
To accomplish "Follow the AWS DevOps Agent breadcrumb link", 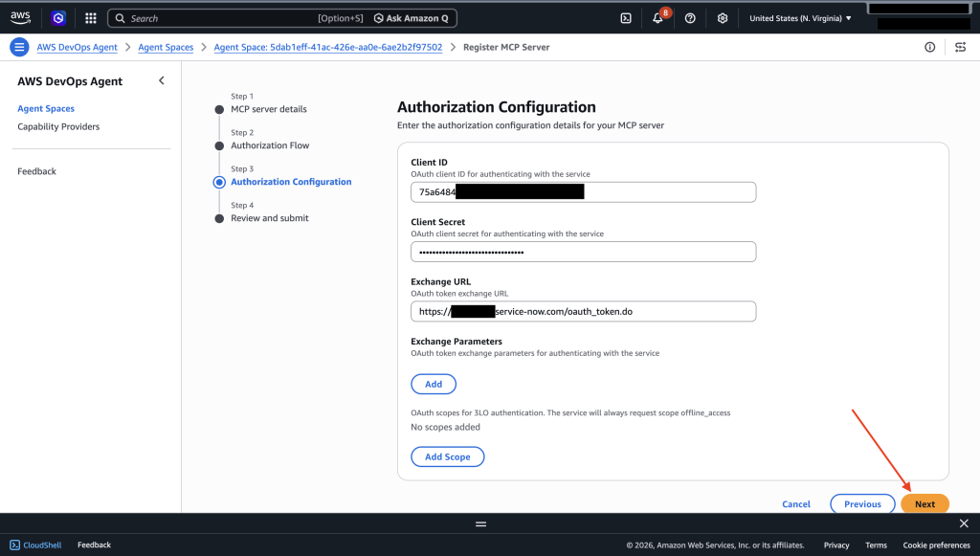I will click(77, 47).
